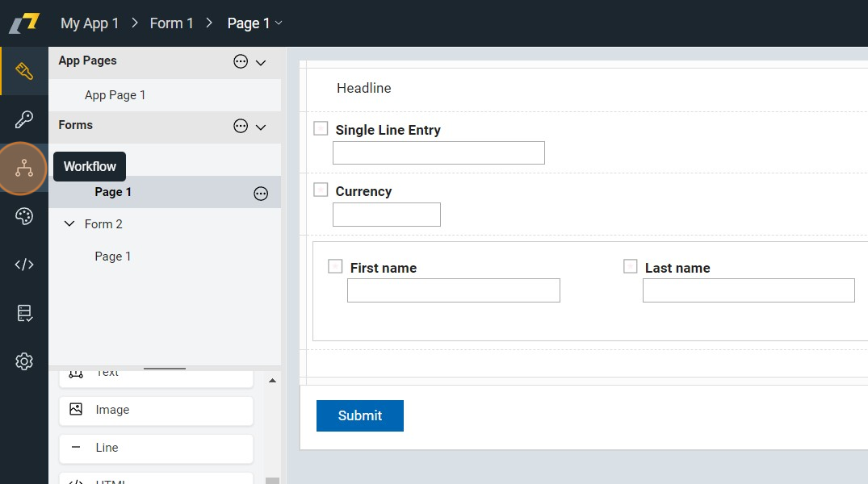Collapse the Forms section chevron
Viewport: 868px width, 484px height.
pos(261,127)
